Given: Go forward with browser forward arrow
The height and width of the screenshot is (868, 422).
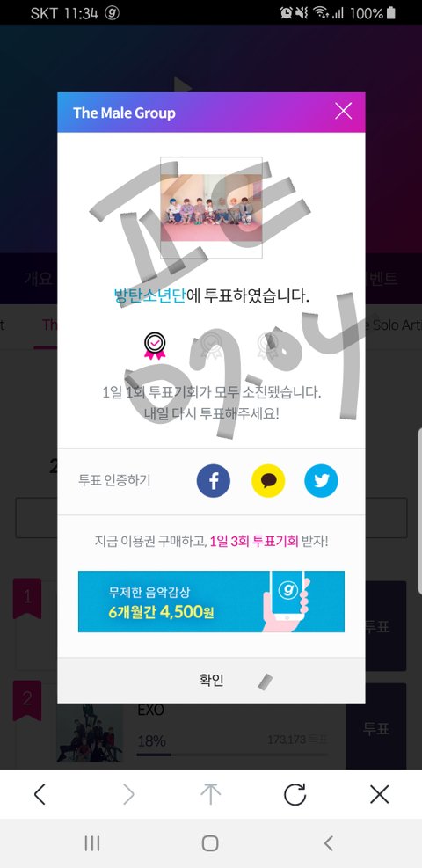Looking at the screenshot, I should click(x=128, y=795).
